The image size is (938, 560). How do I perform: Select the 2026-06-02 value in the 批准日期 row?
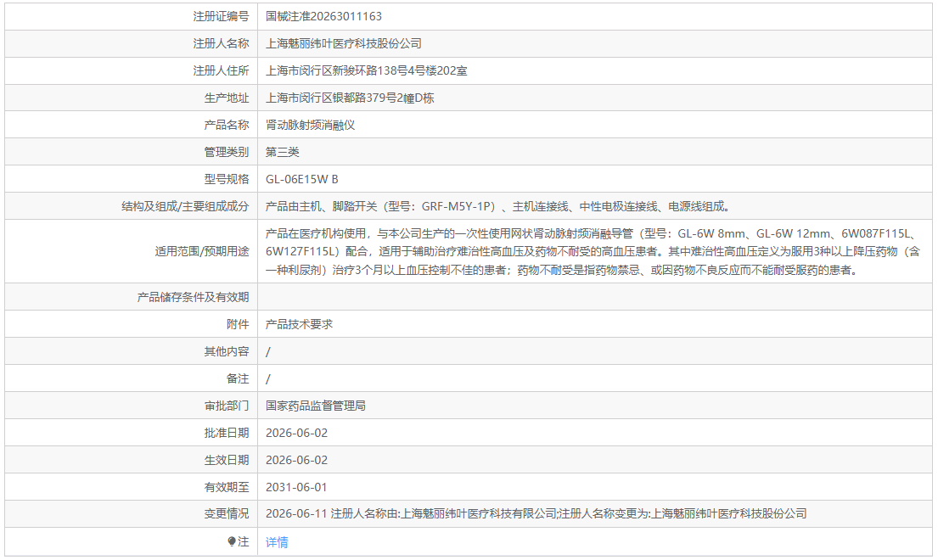(x=296, y=433)
